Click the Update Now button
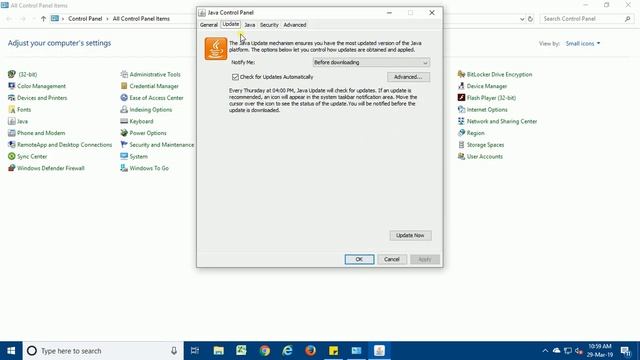 point(410,236)
